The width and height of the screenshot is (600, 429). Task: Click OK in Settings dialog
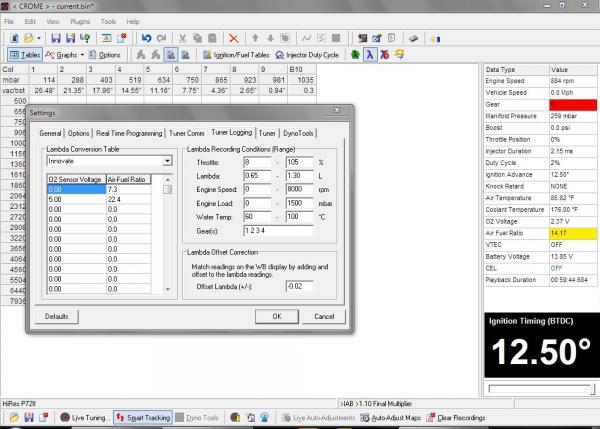coord(277,316)
